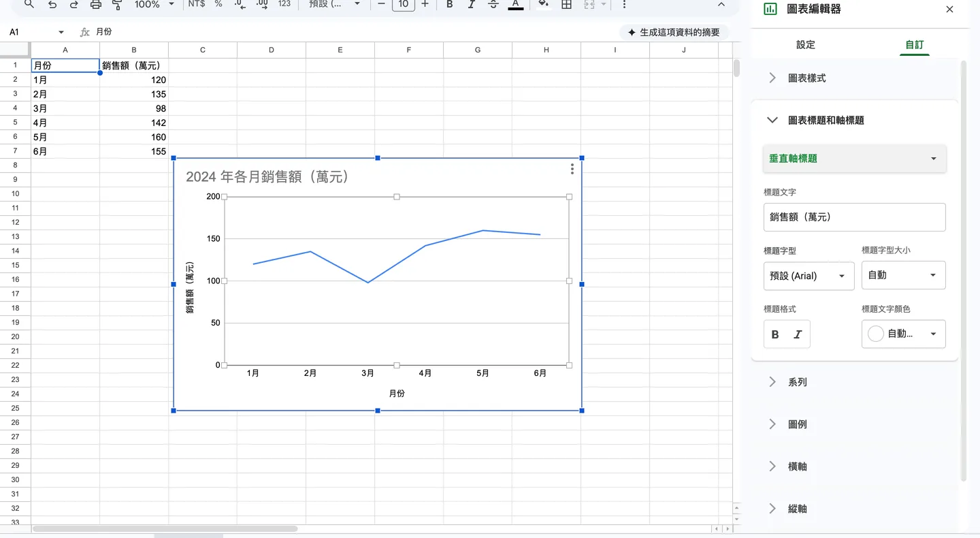
Task: Close the 圖表編輯器 panel
Action: [x=949, y=10]
